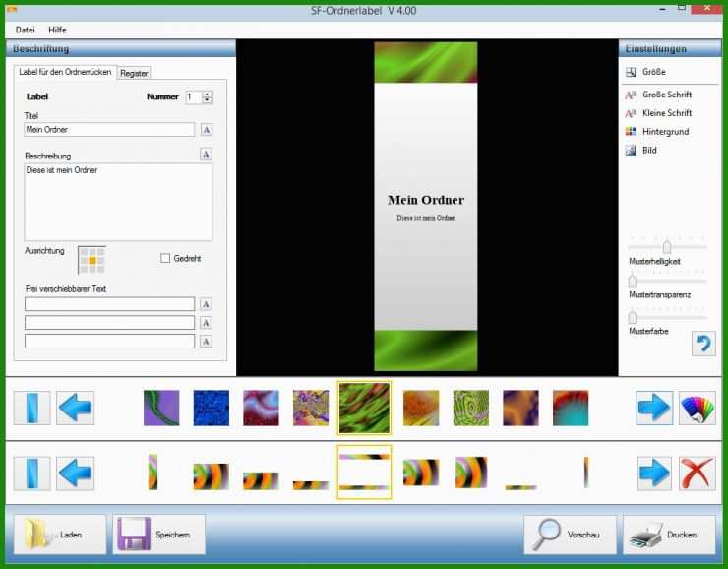
Task: Click the Beschreibung text area
Action: tap(118, 202)
